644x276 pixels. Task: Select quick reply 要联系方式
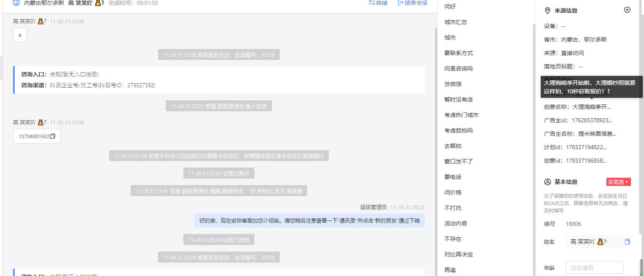pos(458,53)
